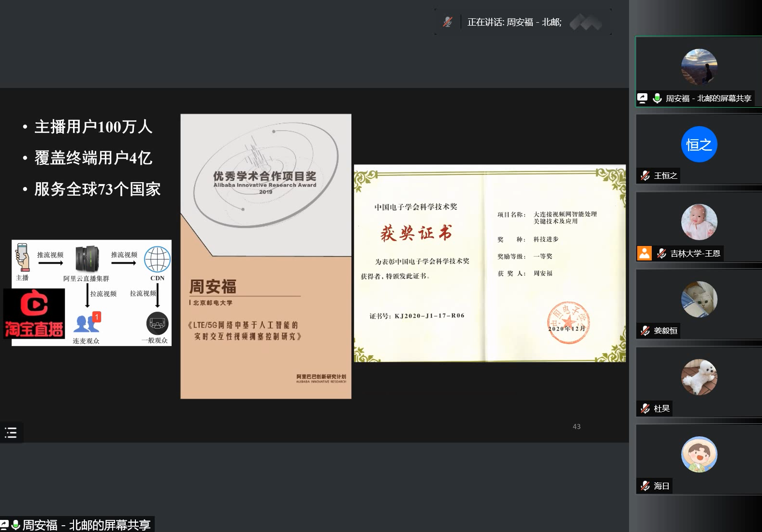Screen dimensions: 762x532
Task: Click the screen share icon in 周安福's participant tile
Action: click(642, 98)
